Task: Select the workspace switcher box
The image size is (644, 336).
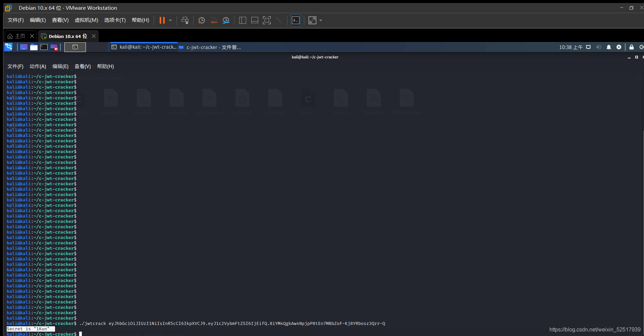Action: 75,47
